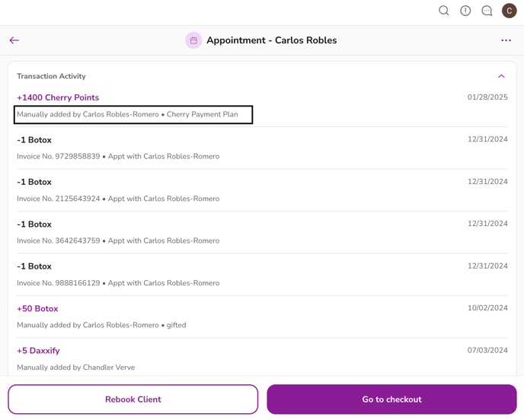
Task: Click the appointment calendar icon
Action: tap(193, 40)
